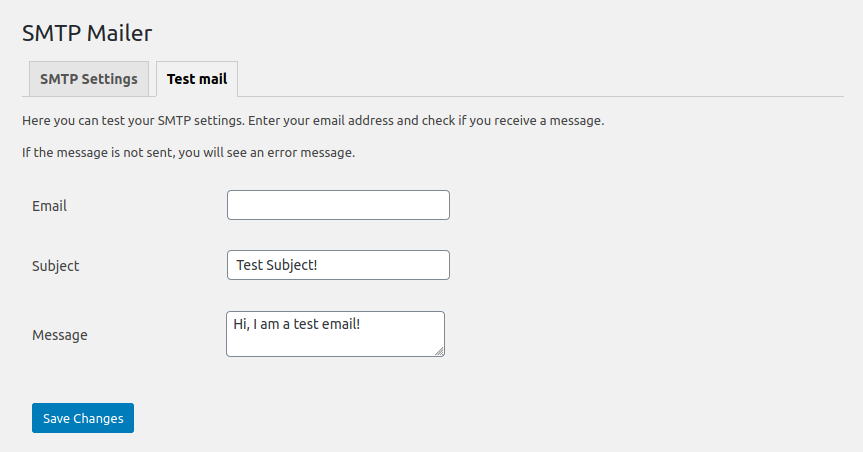
Task: Click the word 'email!' in the Message box
Action: (x=341, y=324)
